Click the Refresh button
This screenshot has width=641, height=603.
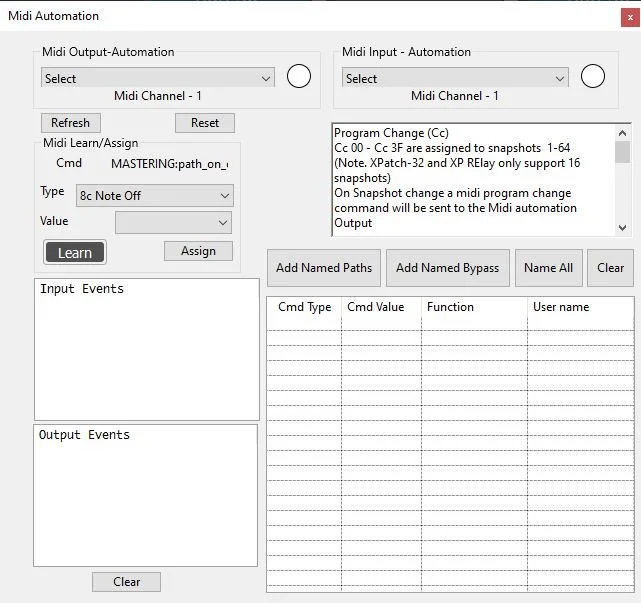71,123
